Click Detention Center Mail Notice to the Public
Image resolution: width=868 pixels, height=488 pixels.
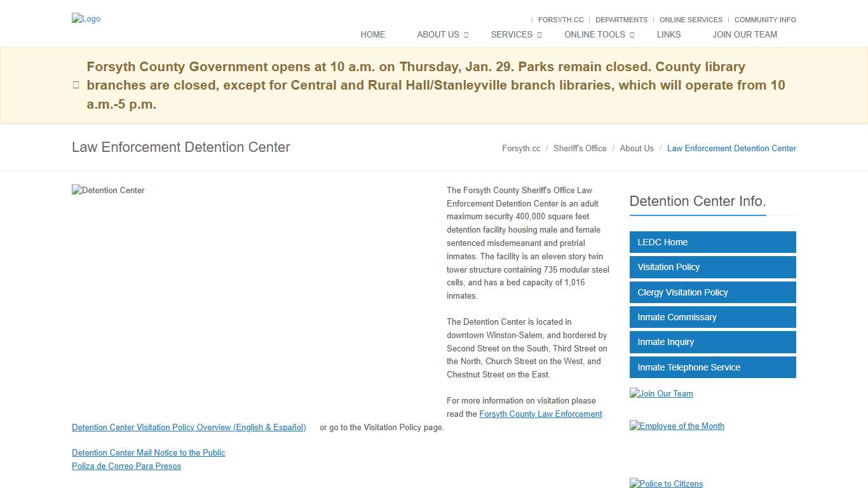click(148, 452)
